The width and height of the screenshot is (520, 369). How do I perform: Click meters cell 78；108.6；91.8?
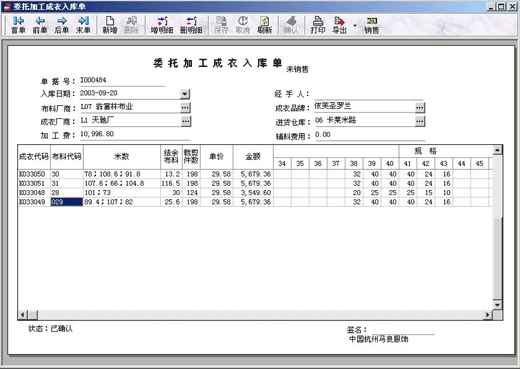(x=122, y=174)
